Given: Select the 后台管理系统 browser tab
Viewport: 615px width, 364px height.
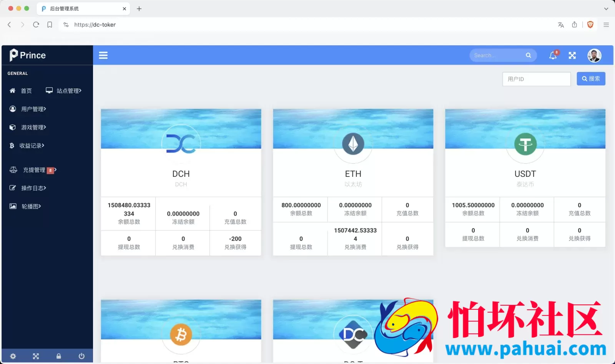Looking at the screenshot, I should pos(83,8).
